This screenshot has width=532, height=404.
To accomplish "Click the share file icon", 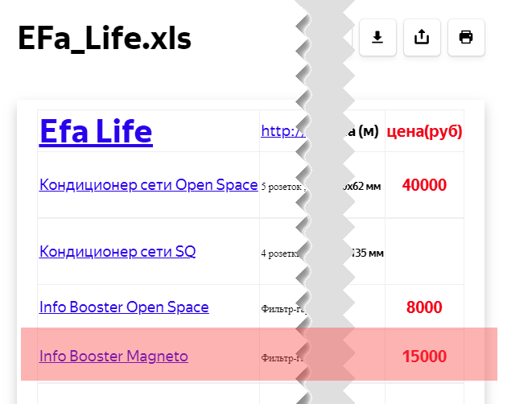I will click(x=422, y=37).
